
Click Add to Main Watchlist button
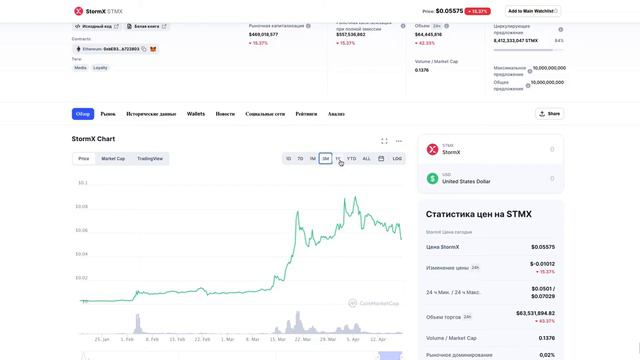point(532,11)
